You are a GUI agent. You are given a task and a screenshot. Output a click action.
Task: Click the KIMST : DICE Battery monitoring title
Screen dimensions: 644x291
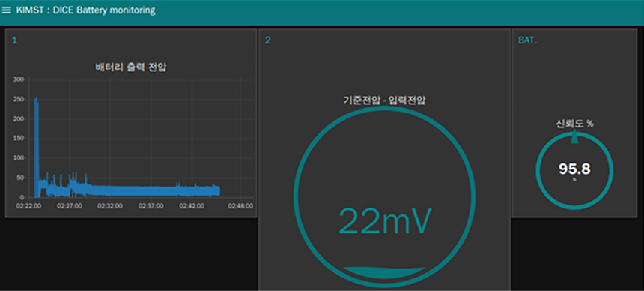[x=86, y=10]
